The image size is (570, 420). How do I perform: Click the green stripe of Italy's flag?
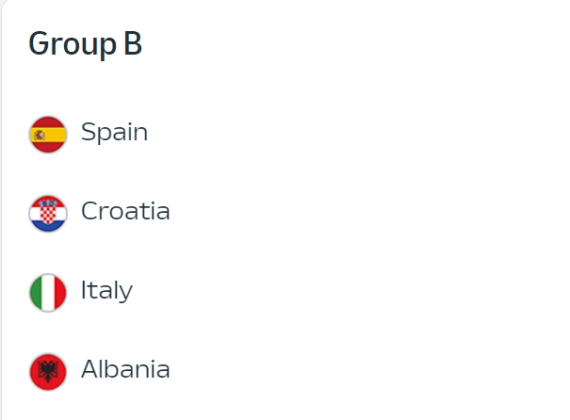point(36,293)
